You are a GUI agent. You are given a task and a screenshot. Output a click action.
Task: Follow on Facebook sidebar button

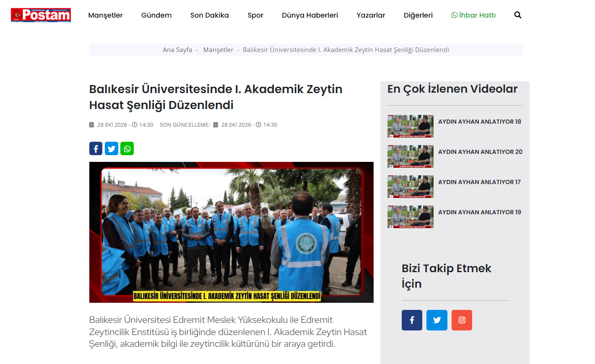click(x=412, y=320)
